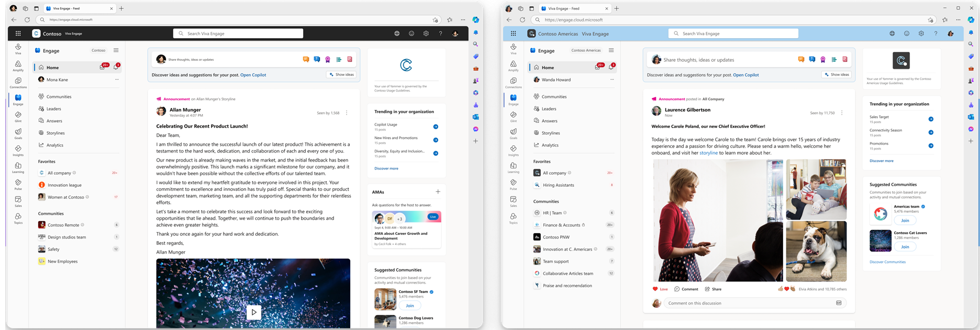Click Comment on this discussion field

click(x=755, y=303)
